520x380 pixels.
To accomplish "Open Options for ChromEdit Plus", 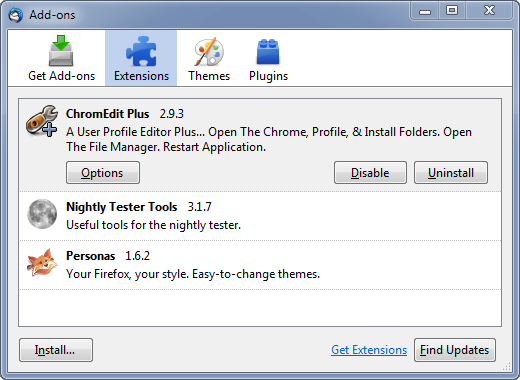I will pyautogui.click(x=103, y=173).
